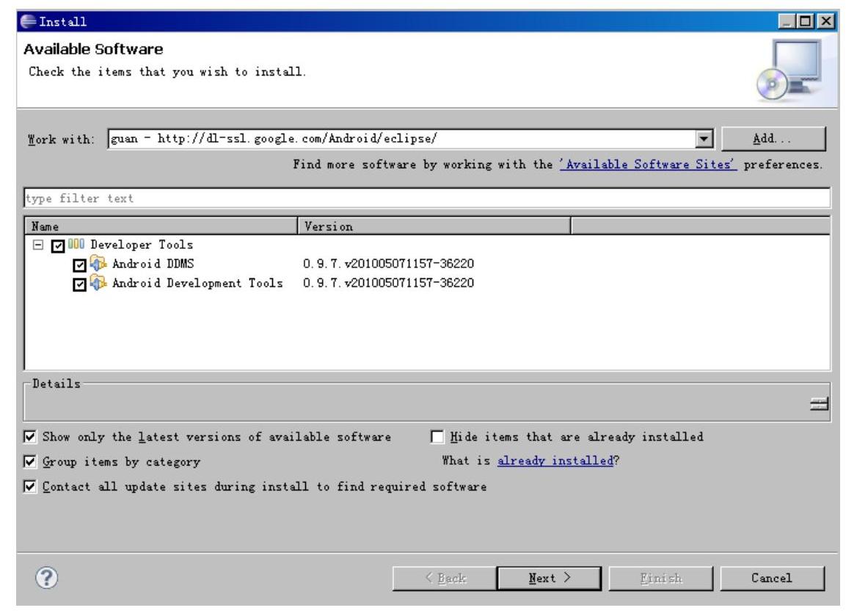Sort by the Name column header

pos(161,226)
